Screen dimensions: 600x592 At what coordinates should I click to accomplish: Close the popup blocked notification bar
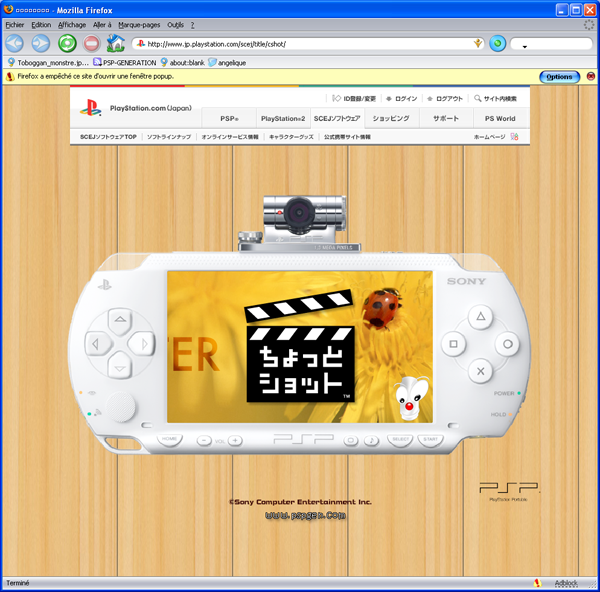coord(591,77)
